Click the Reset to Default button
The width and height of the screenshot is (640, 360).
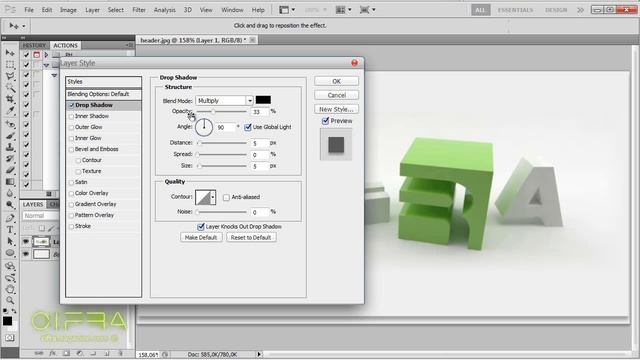(251, 238)
